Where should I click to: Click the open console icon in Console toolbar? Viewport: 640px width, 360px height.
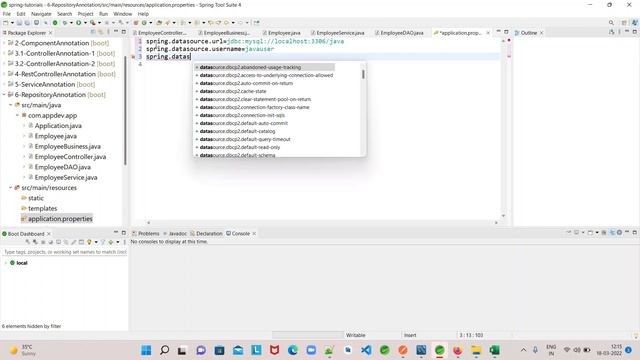click(x=591, y=233)
